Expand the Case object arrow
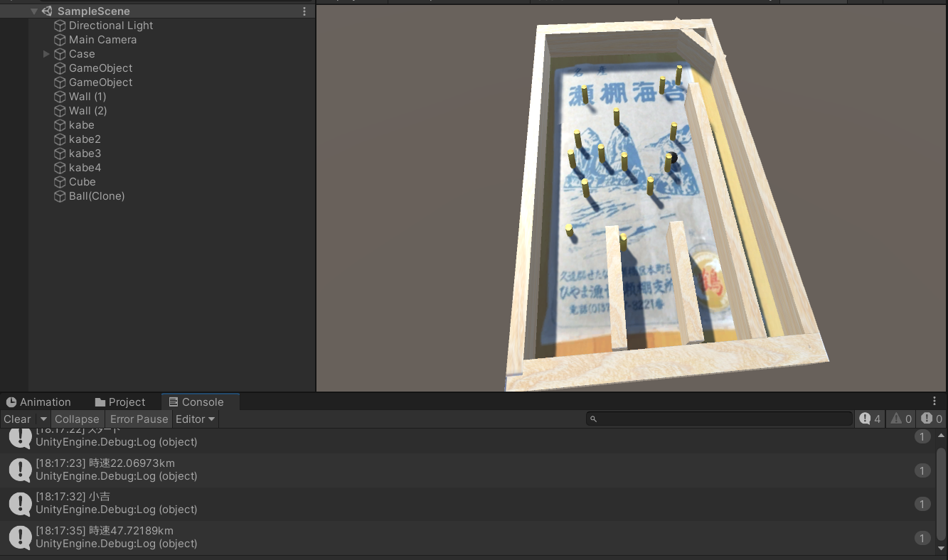The height and width of the screenshot is (560, 948). 47,54
